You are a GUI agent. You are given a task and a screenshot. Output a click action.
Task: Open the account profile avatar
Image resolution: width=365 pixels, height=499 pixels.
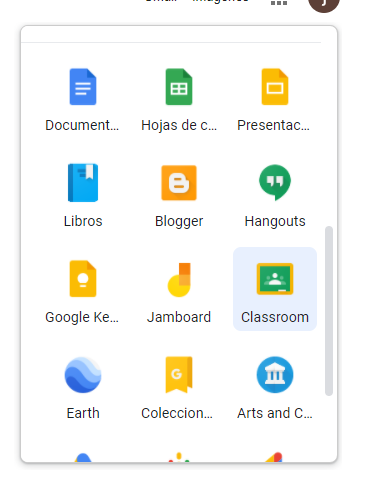[324, 5]
